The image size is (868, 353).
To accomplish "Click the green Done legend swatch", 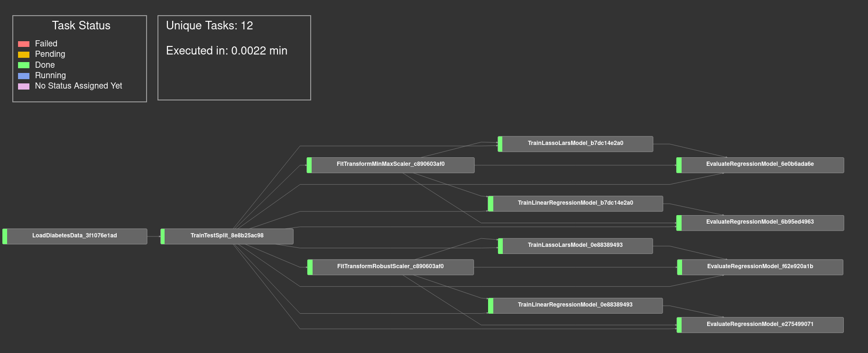I will coord(24,65).
